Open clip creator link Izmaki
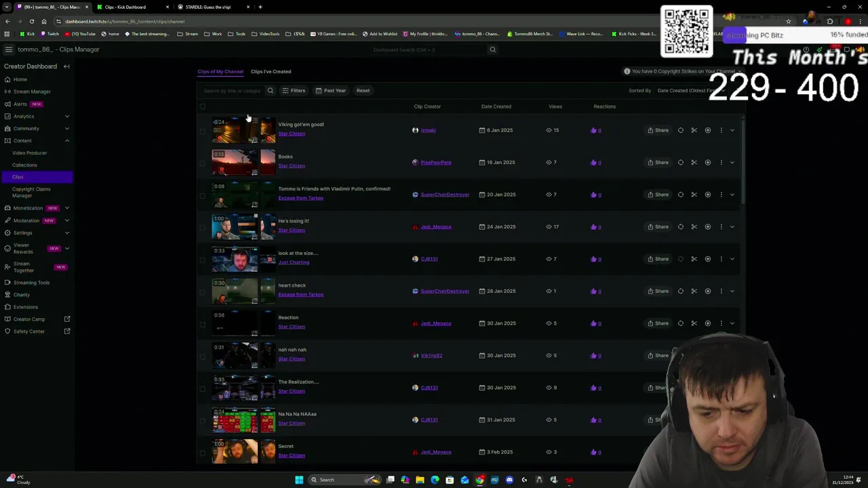This screenshot has width=868, height=488. [428, 130]
